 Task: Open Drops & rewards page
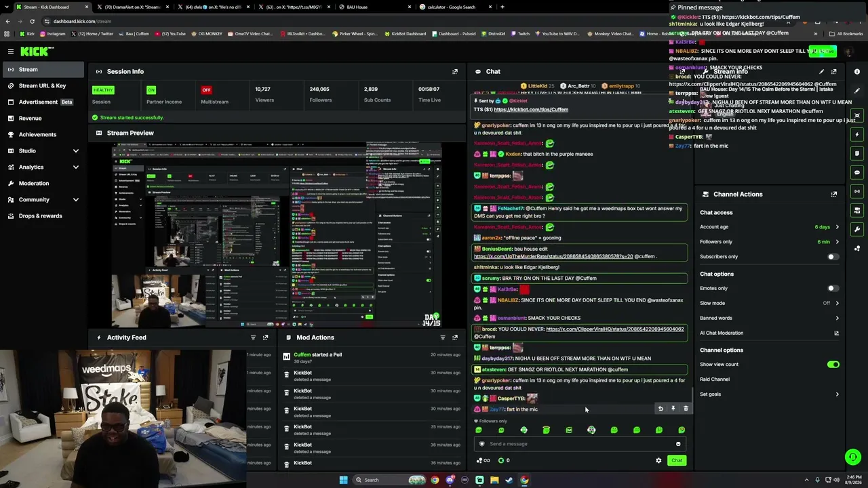tap(42, 216)
